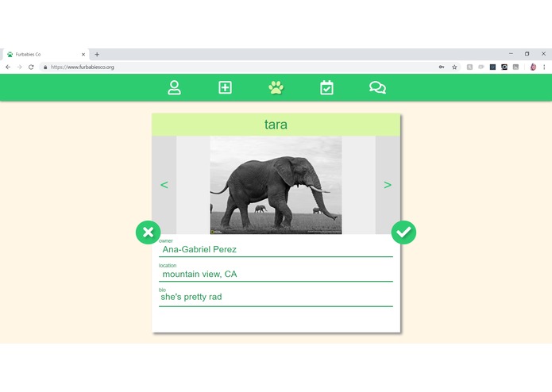Image resolution: width=552 pixels, height=392 pixels.
Task: Open the calendar check icon
Action: point(326,87)
